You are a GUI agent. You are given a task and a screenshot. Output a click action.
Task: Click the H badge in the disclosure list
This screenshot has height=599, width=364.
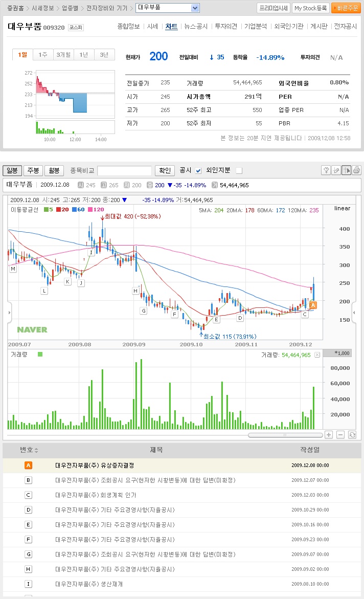pos(28,569)
